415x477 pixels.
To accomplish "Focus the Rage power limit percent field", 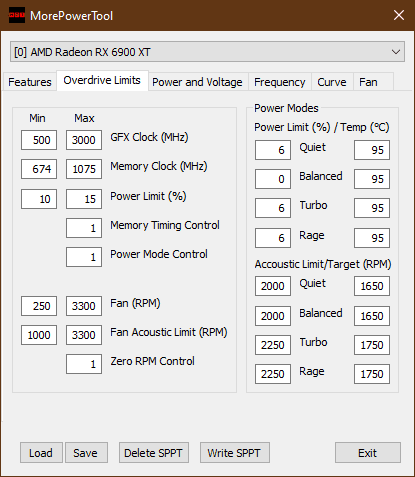I will coord(273,238).
